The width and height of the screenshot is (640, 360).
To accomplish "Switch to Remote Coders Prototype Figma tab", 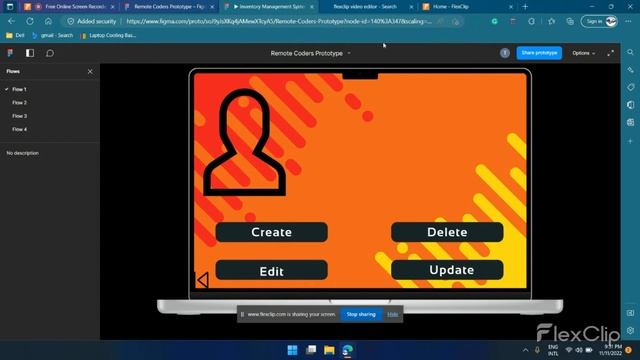I will 169,7.
